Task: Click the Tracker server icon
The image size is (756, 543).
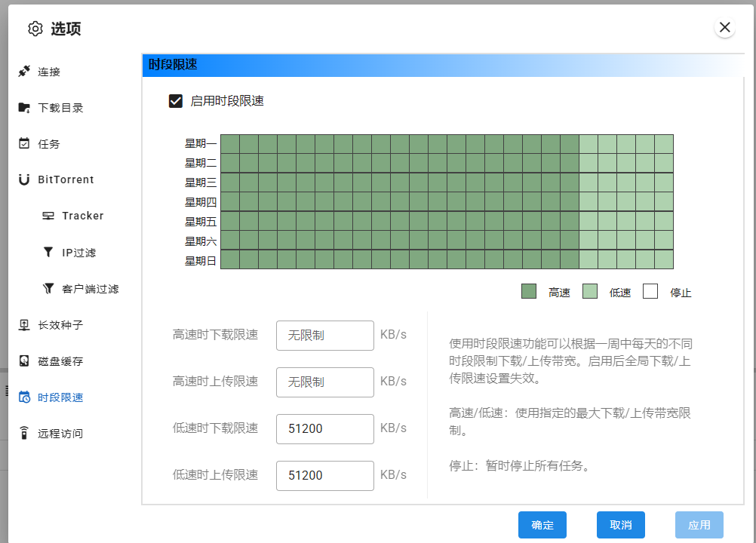Action: pyautogui.click(x=48, y=216)
